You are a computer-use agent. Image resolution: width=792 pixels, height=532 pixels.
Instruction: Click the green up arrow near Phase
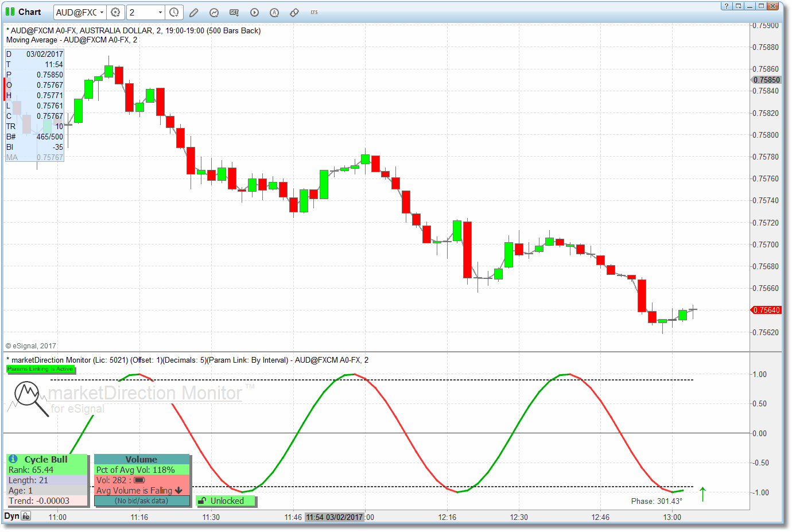tap(702, 494)
